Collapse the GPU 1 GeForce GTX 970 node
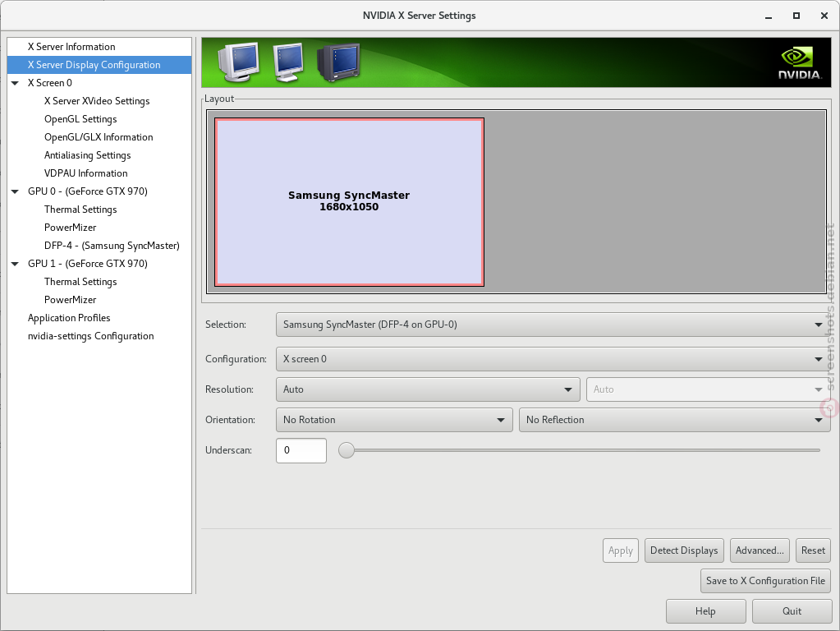840x631 pixels. tap(15, 264)
